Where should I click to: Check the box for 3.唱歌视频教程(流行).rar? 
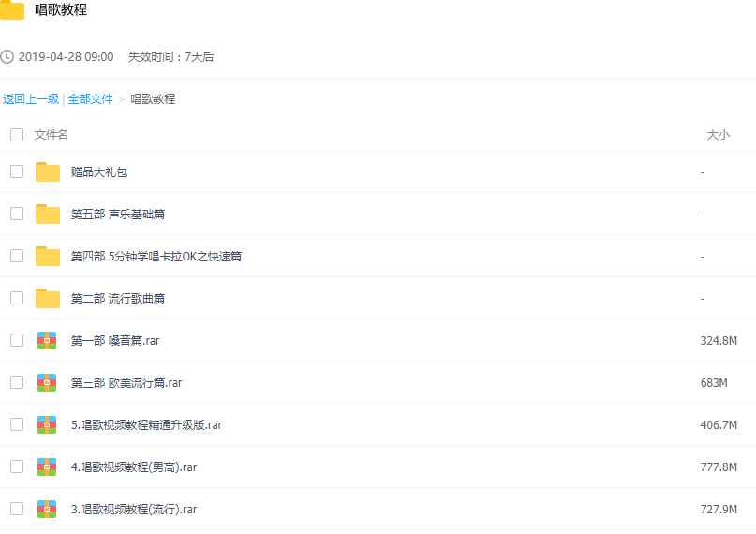tap(17, 509)
